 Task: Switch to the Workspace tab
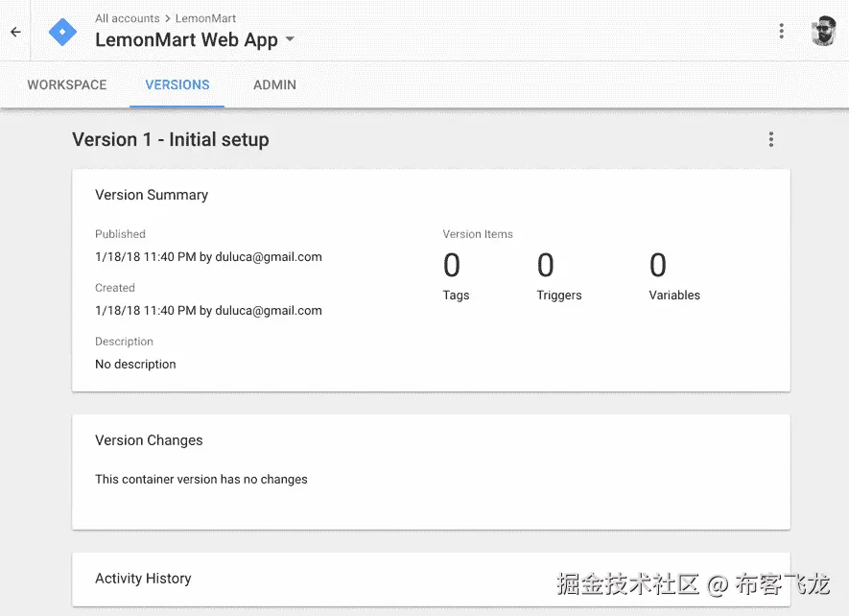[x=67, y=85]
